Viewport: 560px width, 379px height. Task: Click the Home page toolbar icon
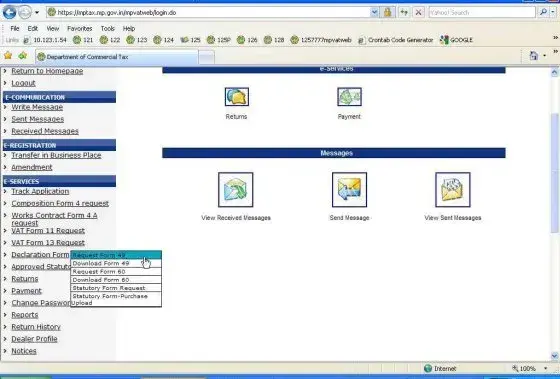[534, 56]
